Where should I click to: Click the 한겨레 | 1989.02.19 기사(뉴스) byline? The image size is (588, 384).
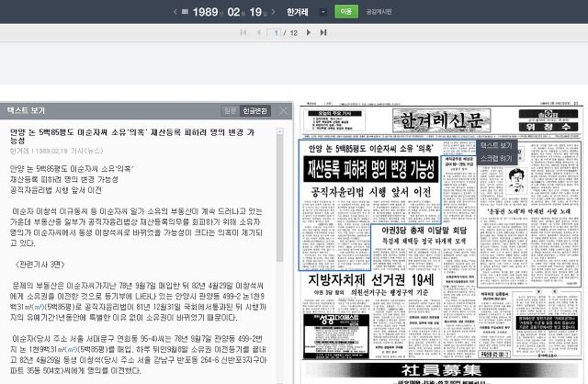(56, 151)
